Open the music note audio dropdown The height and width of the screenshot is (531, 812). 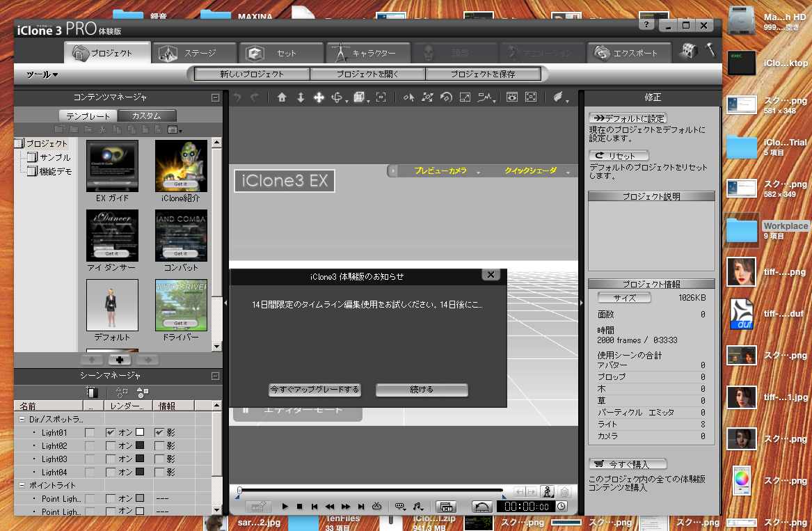418,506
